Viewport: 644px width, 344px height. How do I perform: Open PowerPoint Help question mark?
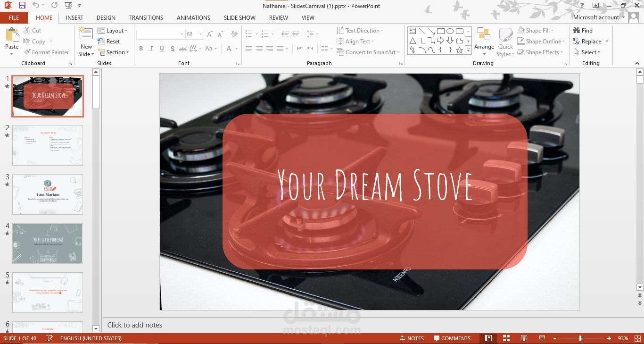(583, 6)
